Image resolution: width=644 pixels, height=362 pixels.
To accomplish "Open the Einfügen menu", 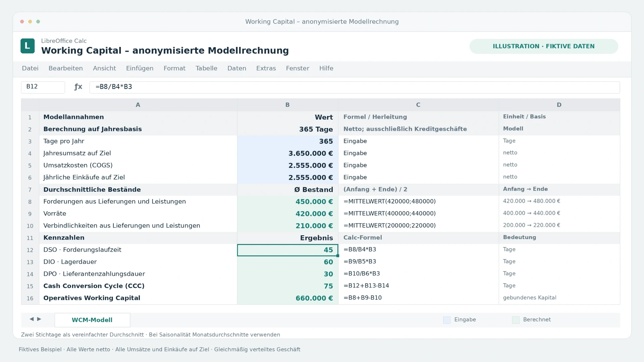I will click(140, 68).
